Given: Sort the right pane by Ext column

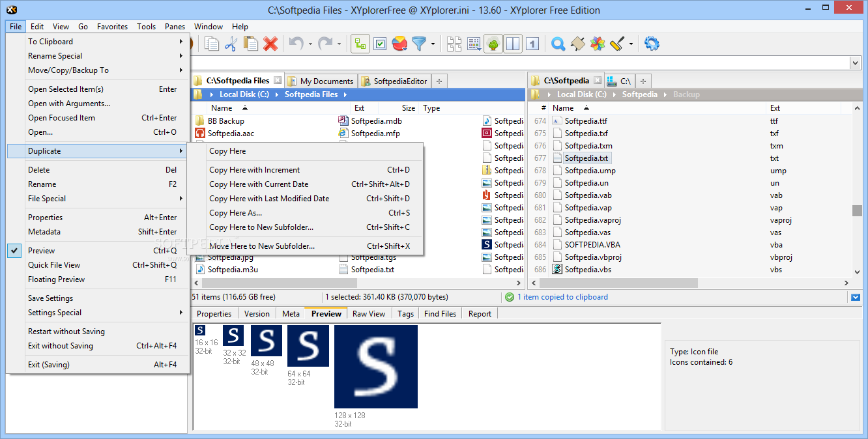Looking at the screenshot, I should [775, 108].
